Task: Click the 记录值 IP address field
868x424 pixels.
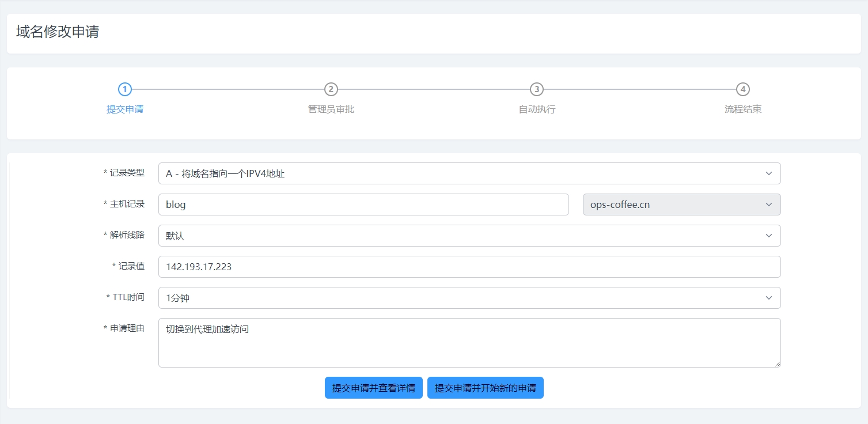Action: coord(469,267)
